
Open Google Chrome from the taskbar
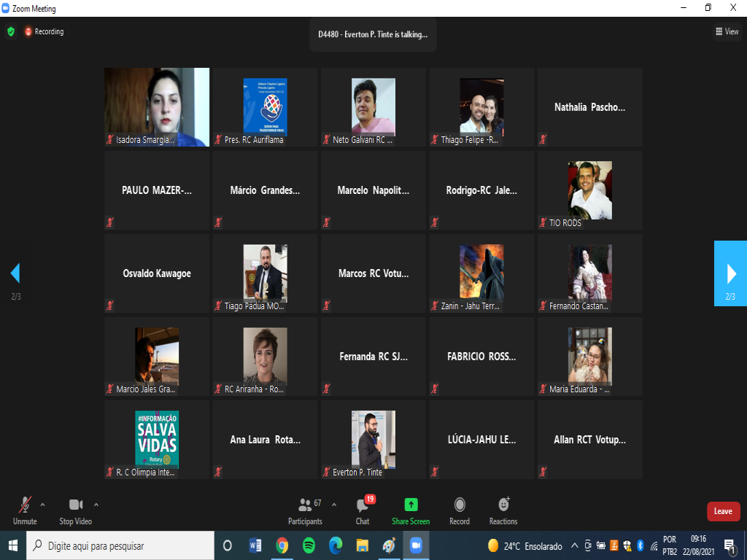(x=282, y=545)
